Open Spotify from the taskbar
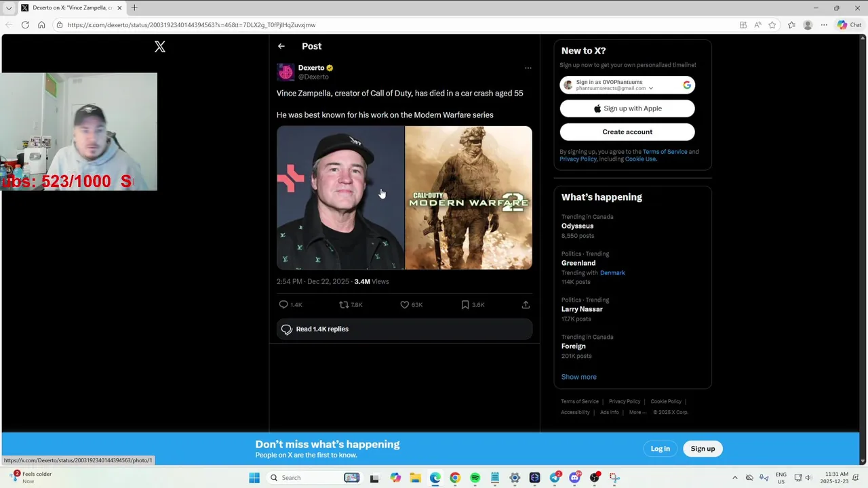The image size is (868, 488). pos(475,478)
